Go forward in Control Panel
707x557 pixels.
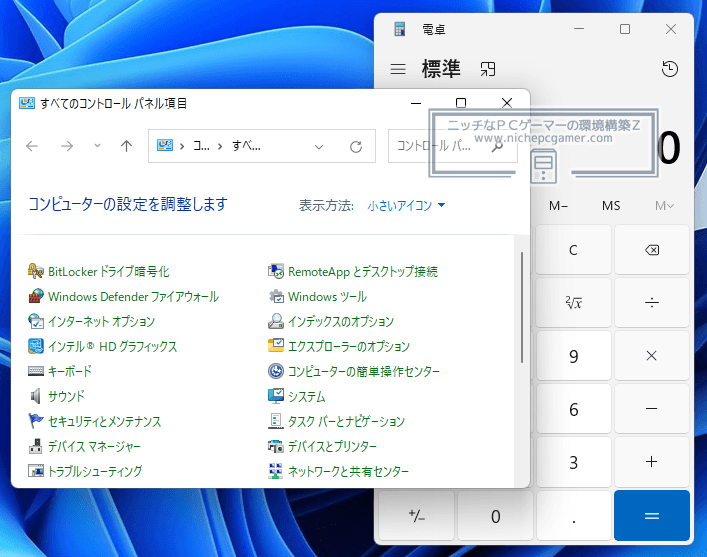(x=67, y=146)
